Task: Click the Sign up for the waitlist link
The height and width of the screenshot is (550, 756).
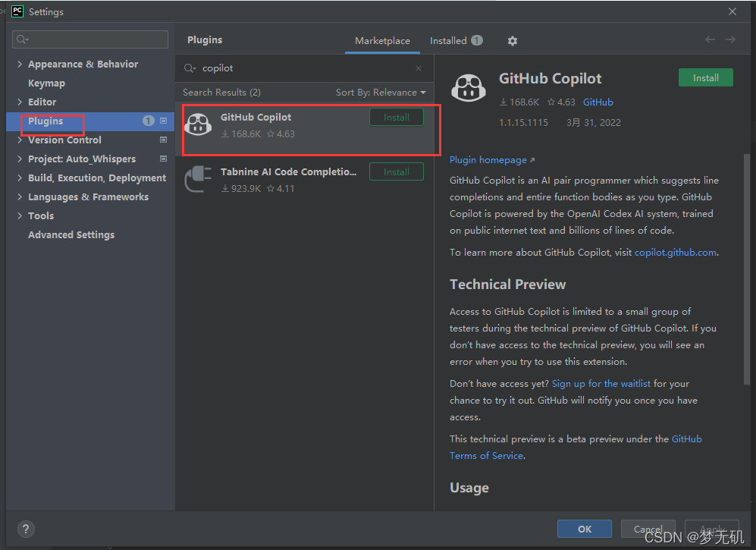Action: pos(601,384)
